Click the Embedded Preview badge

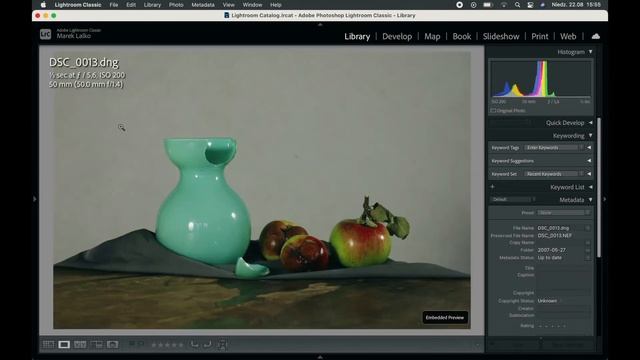tap(445, 318)
